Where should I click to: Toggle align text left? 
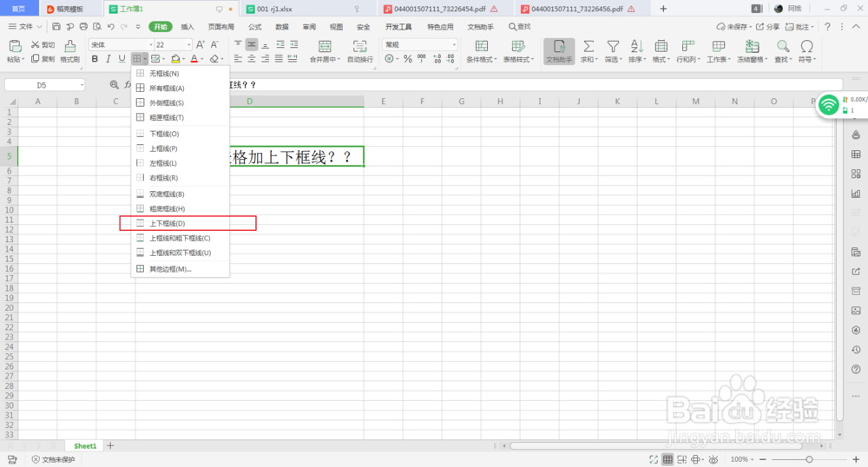click(238, 59)
